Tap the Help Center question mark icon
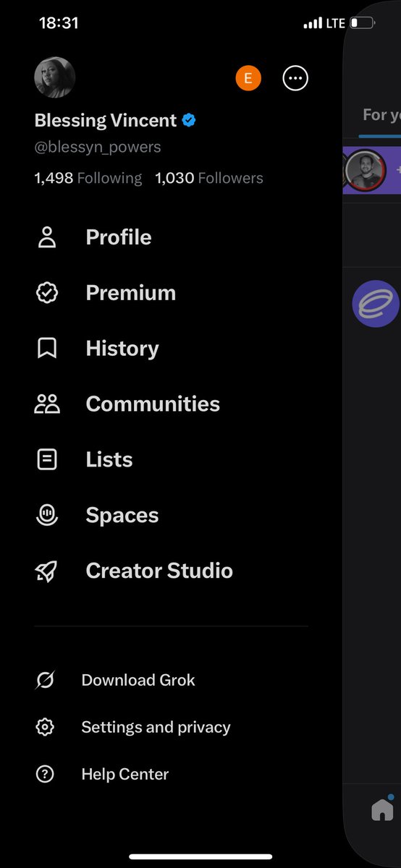Viewport: 401px width, 868px height. [45, 774]
